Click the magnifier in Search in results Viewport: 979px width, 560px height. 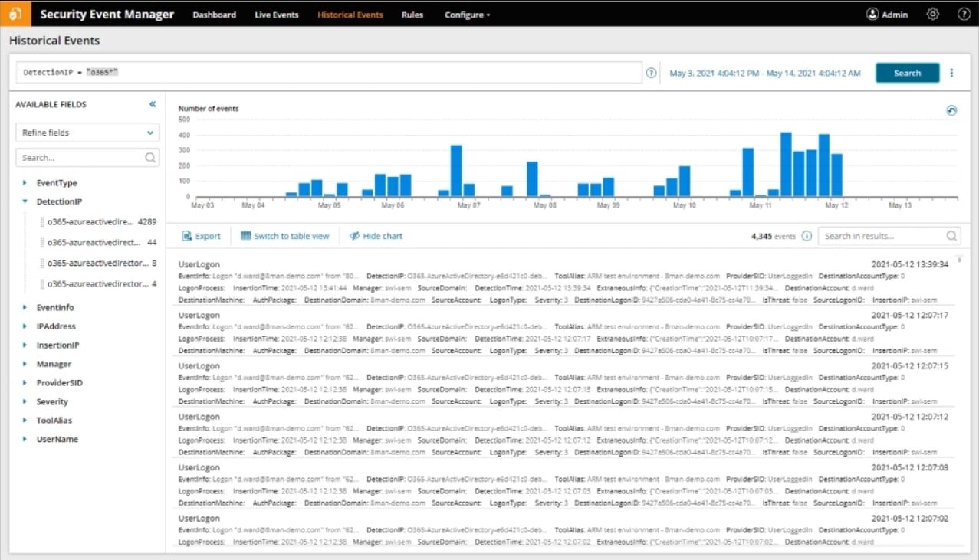click(x=951, y=236)
